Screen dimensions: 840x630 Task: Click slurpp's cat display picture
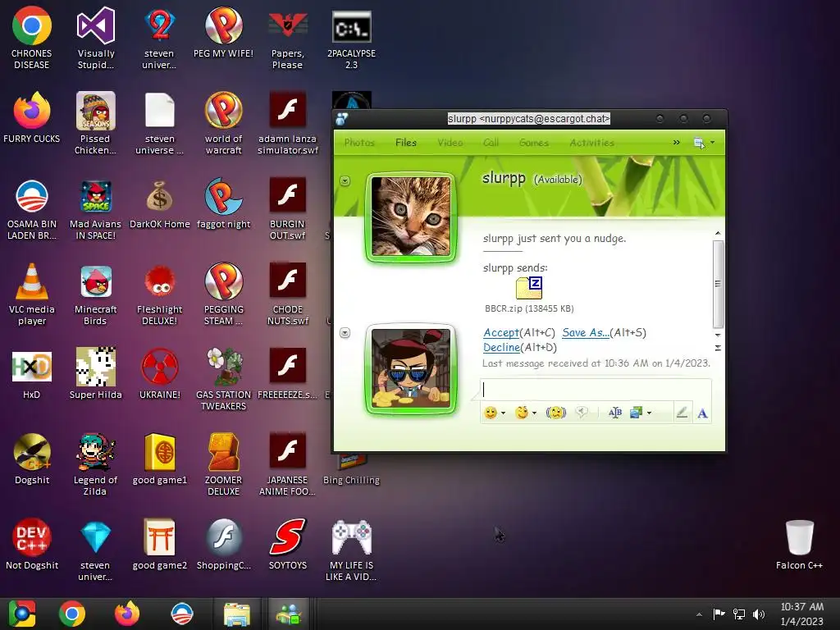pyautogui.click(x=411, y=217)
